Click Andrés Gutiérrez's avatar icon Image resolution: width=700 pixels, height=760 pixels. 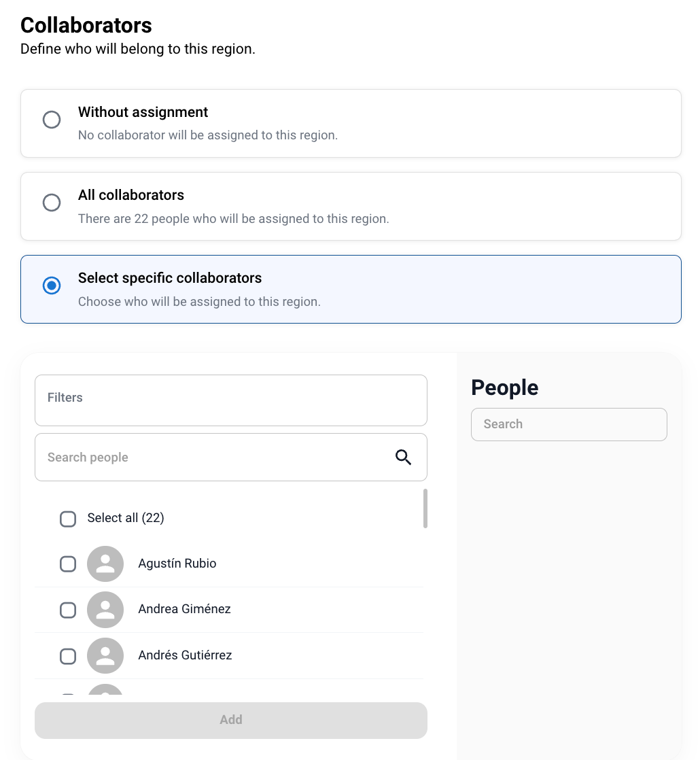click(x=105, y=655)
